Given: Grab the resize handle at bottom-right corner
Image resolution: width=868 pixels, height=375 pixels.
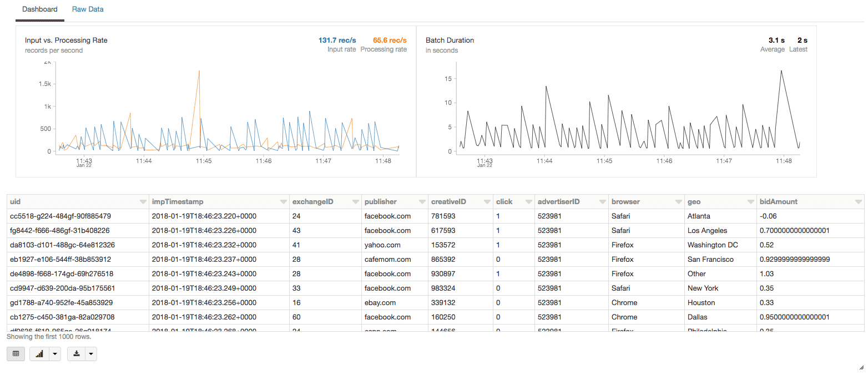Looking at the screenshot, I should pyautogui.click(x=861, y=367).
